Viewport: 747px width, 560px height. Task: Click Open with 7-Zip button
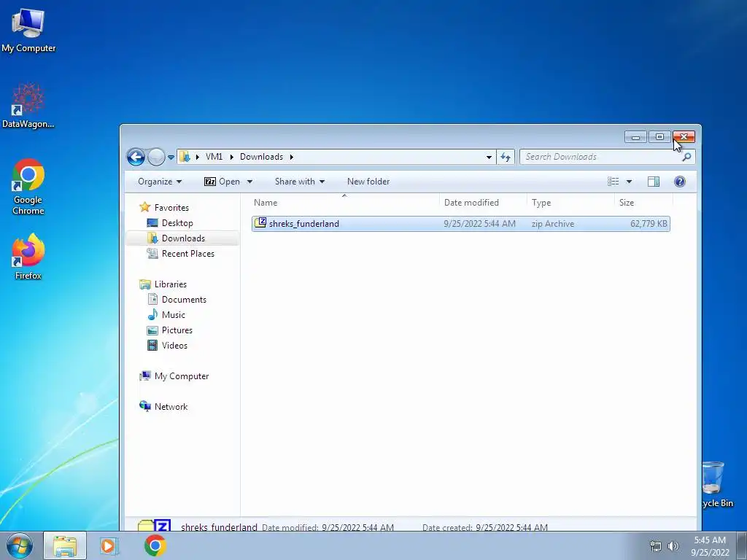click(222, 182)
